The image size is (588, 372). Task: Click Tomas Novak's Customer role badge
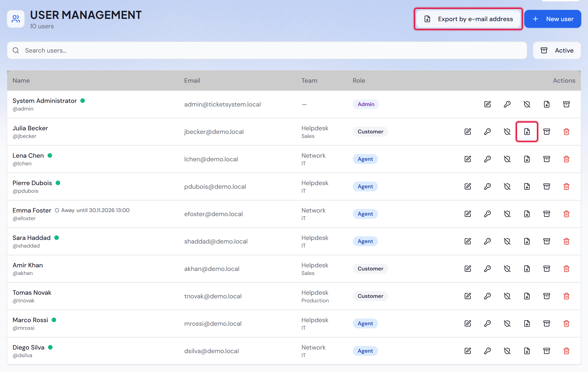[371, 296]
